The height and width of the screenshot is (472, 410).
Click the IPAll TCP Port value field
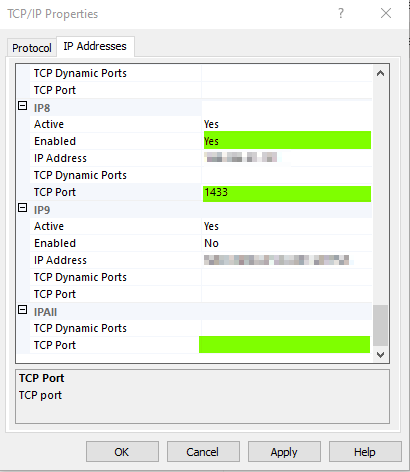[x=284, y=344]
